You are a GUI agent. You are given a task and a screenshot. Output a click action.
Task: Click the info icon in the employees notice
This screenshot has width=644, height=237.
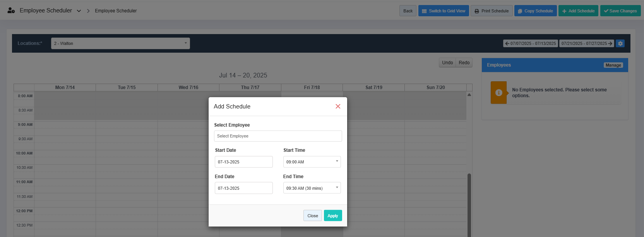pyautogui.click(x=498, y=93)
